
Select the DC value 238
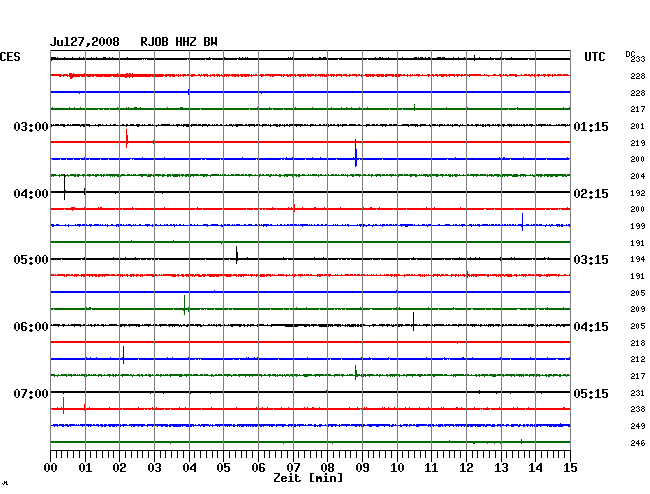pos(638,409)
